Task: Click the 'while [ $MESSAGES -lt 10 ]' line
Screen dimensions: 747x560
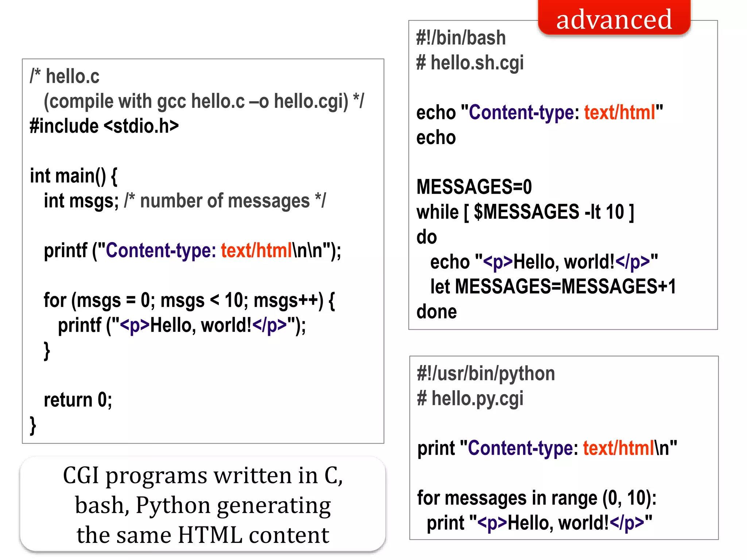Action: 525,212
